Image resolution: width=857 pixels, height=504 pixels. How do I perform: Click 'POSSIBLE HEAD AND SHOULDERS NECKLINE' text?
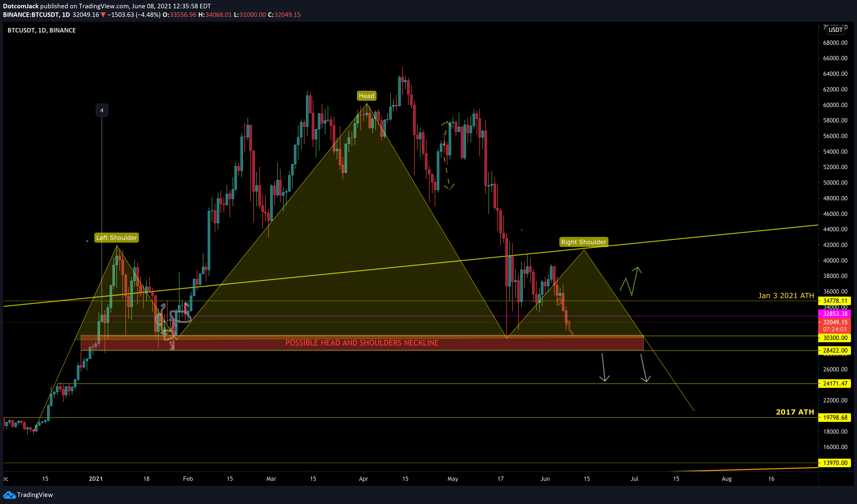click(x=362, y=343)
